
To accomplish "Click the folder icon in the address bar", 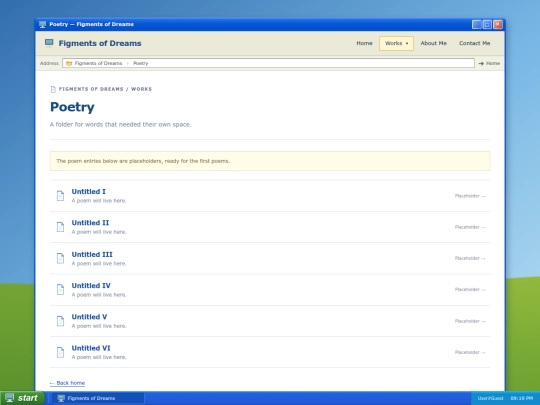I will click(69, 63).
